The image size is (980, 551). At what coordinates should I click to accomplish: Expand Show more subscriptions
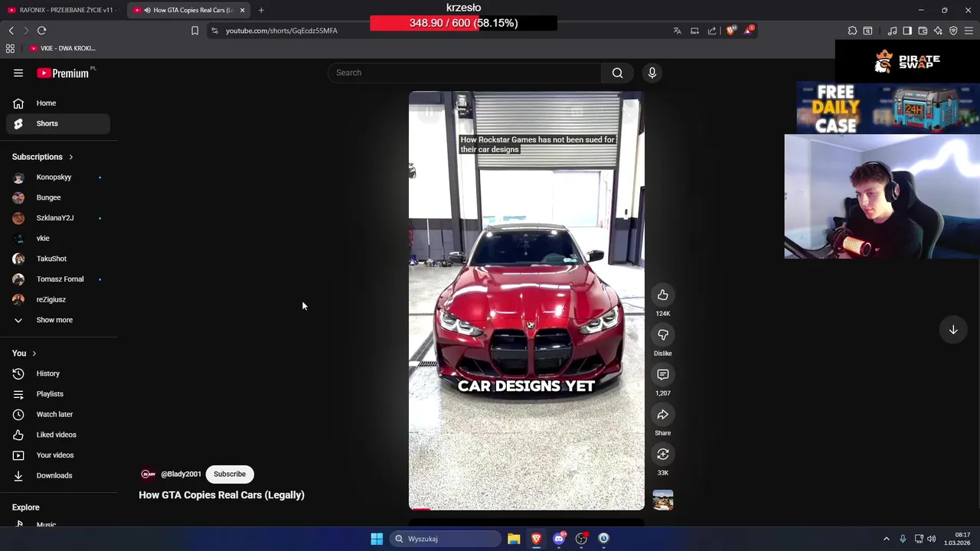pos(58,320)
